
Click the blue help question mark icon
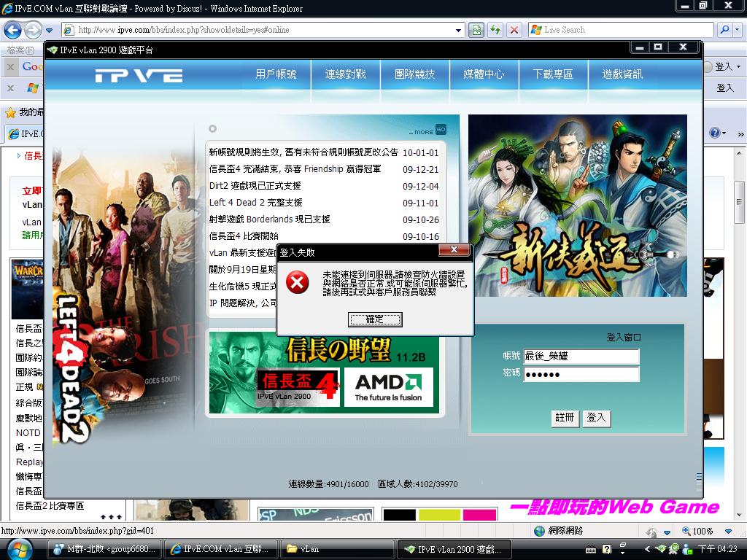tap(715, 133)
